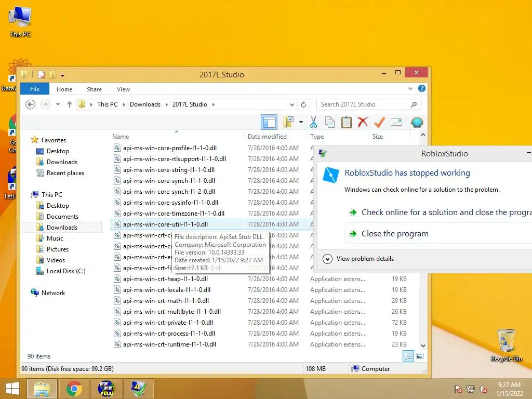Open the Home ribbon tab
This screenshot has height=399, width=532.
point(64,89)
